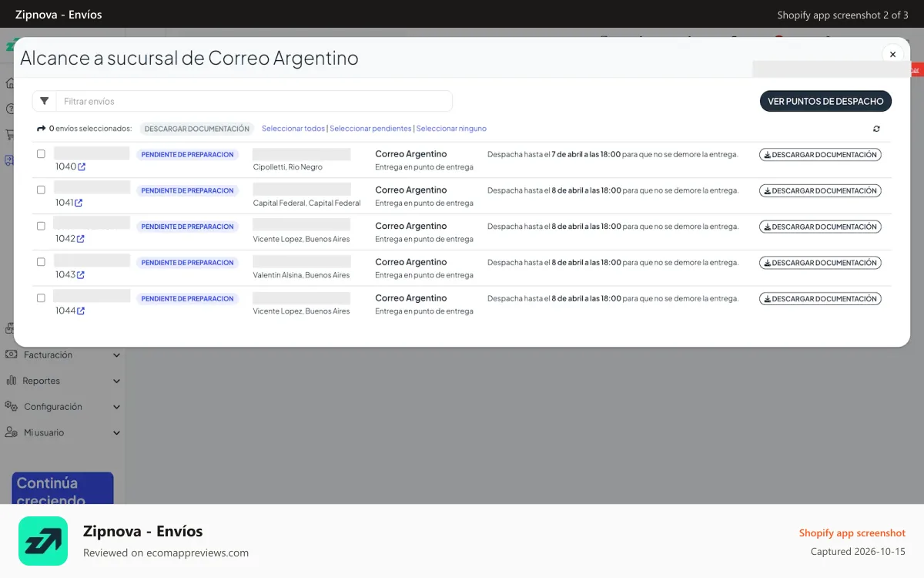Viewport: 924px width, 578px height.
Task: Click Vicente Lopez, Buenos Aires on row 1044
Action: tap(301, 311)
